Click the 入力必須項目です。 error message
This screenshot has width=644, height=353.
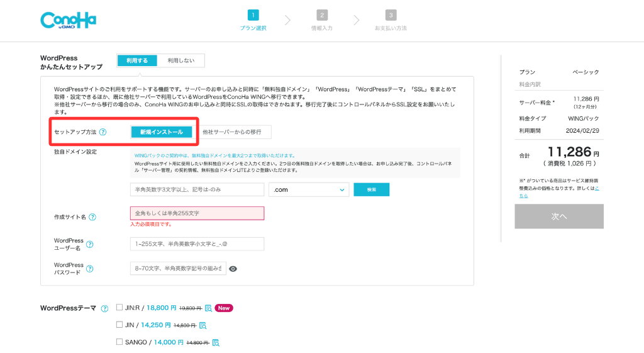(151, 225)
